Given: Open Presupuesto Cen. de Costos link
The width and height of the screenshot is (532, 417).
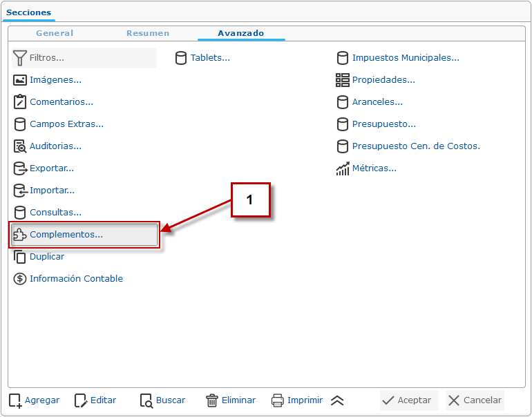Looking at the screenshot, I should pyautogui.click(x=417, y=146).
